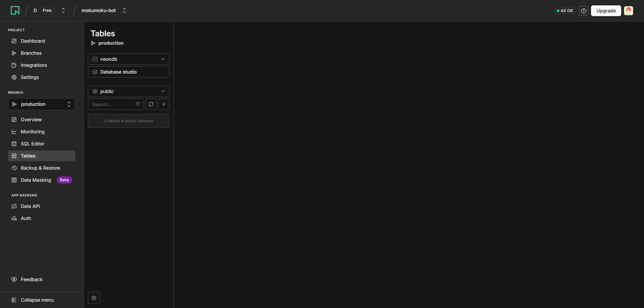The height and width of the screenshot is (308, 644).
Task: Click the Neon logo icon
Action: pos(15,10)
